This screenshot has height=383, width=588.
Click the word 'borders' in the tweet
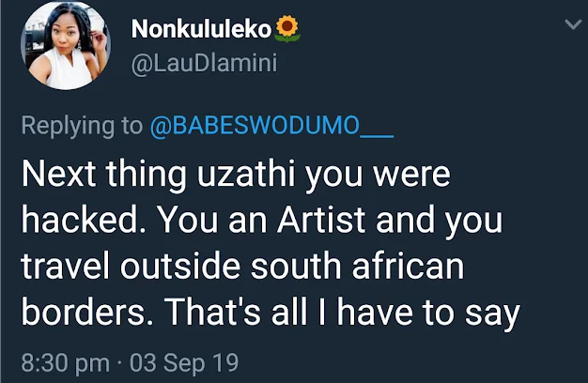(84, 312)
